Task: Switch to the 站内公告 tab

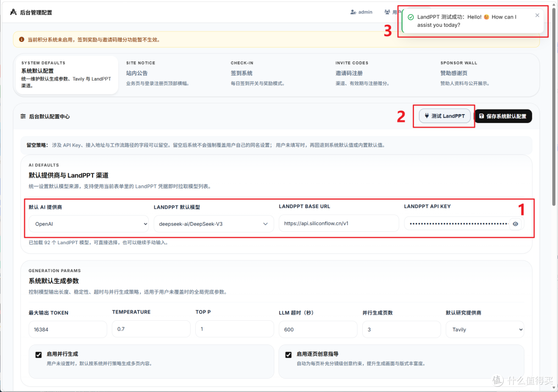Action: point(158,74)
